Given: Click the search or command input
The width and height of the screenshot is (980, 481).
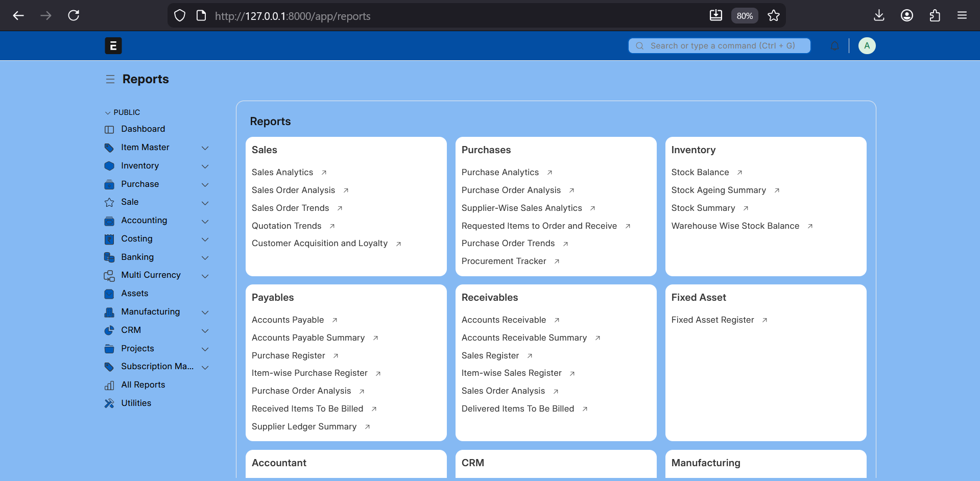Looking at the screenshot, I should [x=719, y=46].
